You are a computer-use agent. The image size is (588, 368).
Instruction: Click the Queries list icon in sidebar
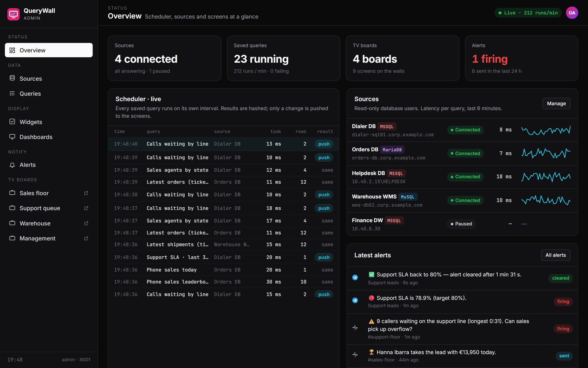pyautogui.click(x=12, y=93)
